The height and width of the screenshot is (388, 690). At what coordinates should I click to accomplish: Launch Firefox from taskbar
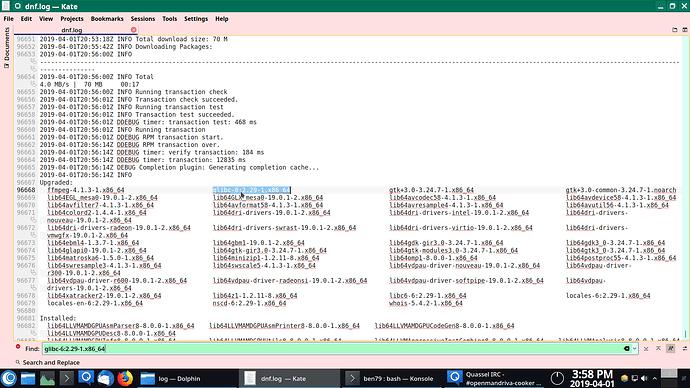[125, 378]
